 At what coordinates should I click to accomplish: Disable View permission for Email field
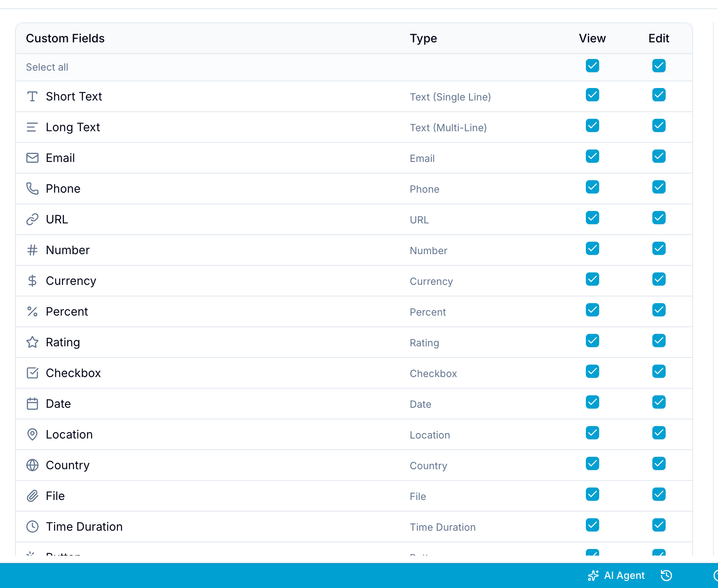pos(593,156)
